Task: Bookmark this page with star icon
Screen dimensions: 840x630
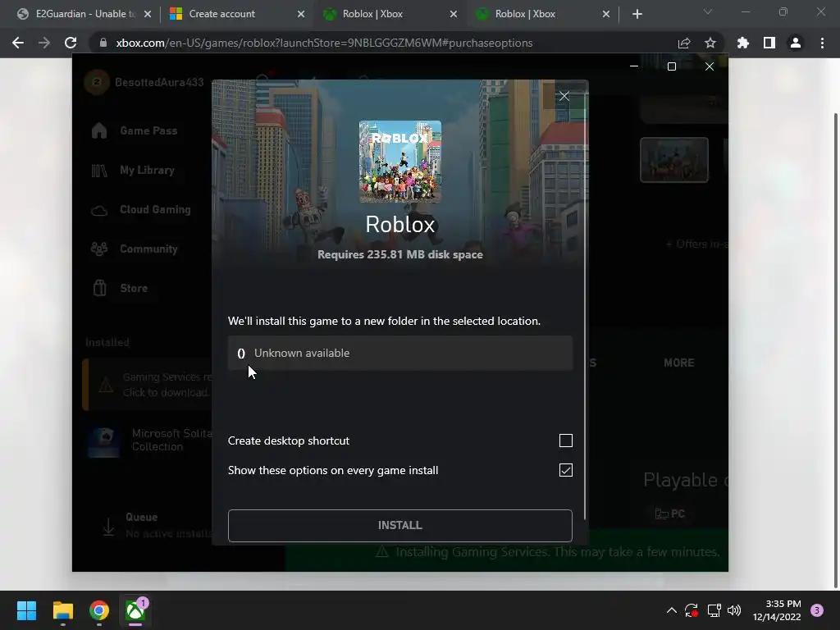Action: point(710,43)
